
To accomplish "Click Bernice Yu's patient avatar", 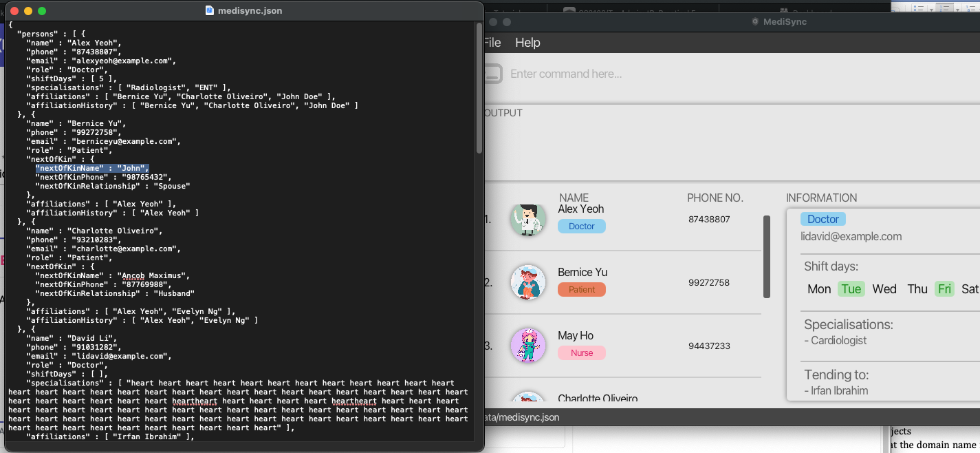I will (x=528, y=282).
